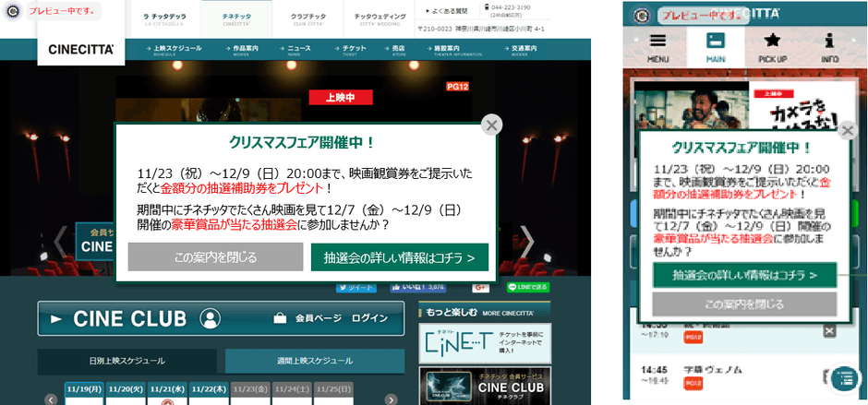868x405 pixels.
Task: Close the mobile popup with the X icon
Action: click(x=847, y=131)
